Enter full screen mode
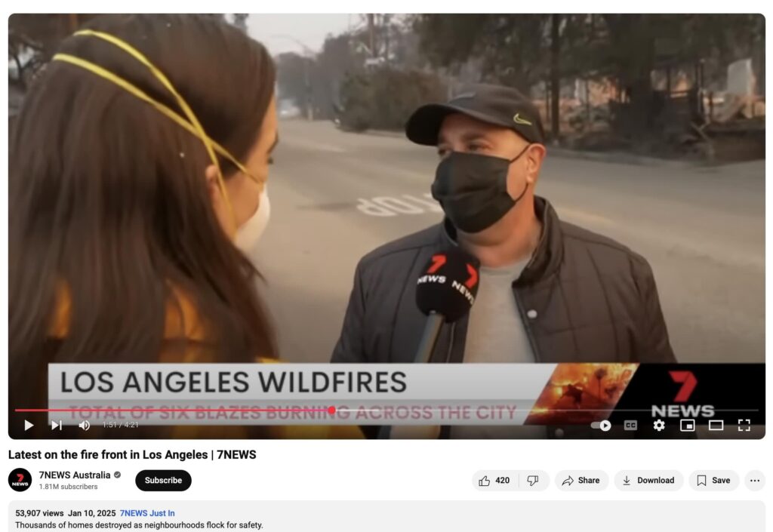The width and height of the screenshot is (773, 532). (744, 425)
